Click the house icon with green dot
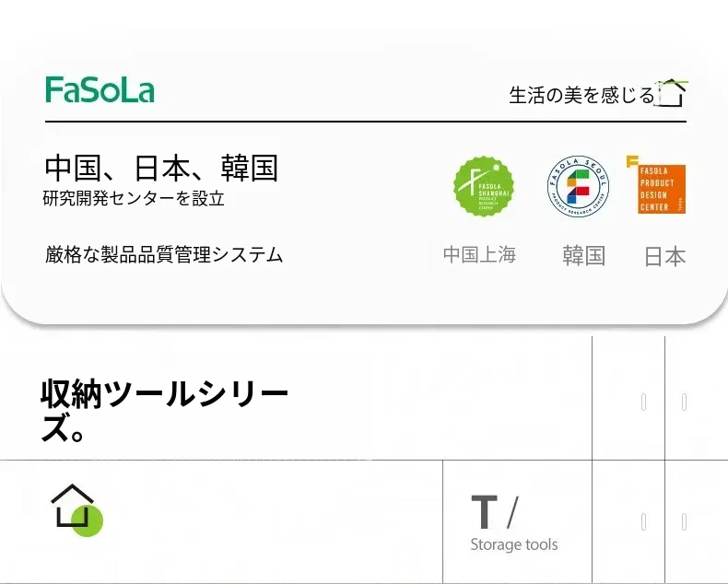 (x=75, y=508)
